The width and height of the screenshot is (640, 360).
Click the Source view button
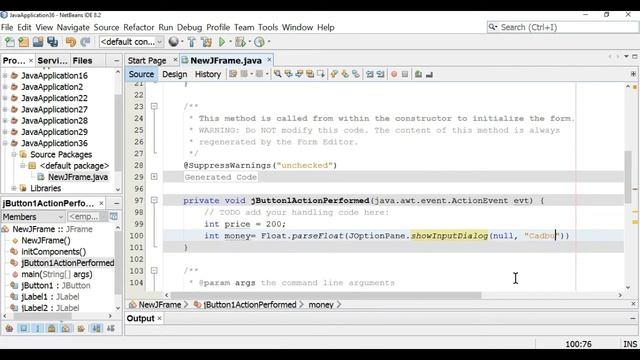tap(141, 74)
